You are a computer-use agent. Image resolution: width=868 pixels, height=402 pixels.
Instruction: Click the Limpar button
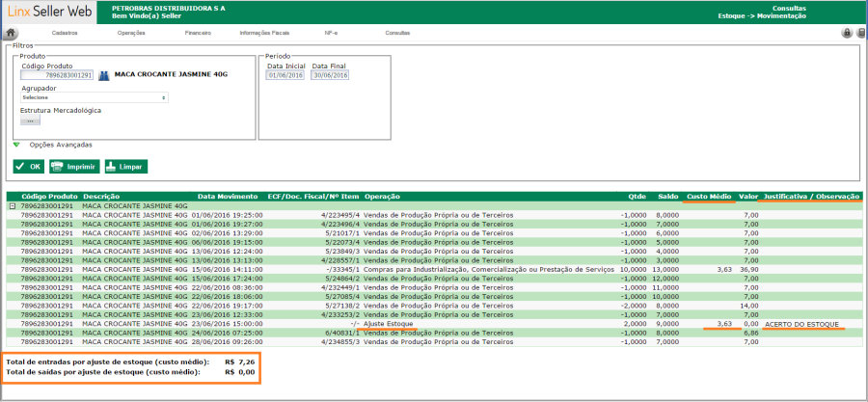click(126, 167)
